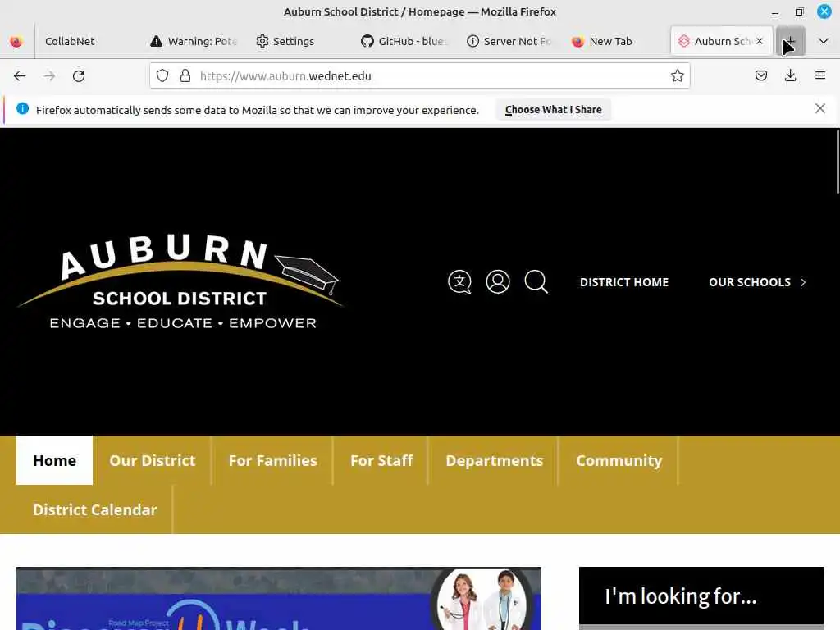Click the info icon in notification bar

pyautogui.click(x=22, y=109)
